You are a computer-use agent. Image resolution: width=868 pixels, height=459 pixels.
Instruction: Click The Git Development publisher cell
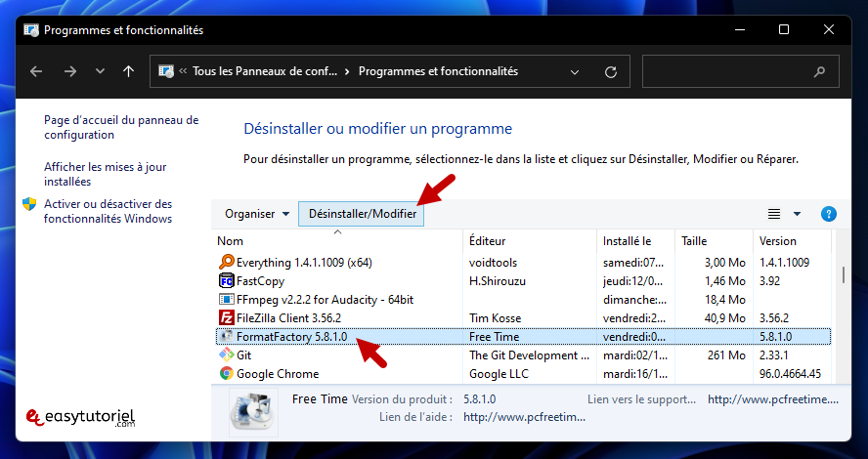click(529, 355)
